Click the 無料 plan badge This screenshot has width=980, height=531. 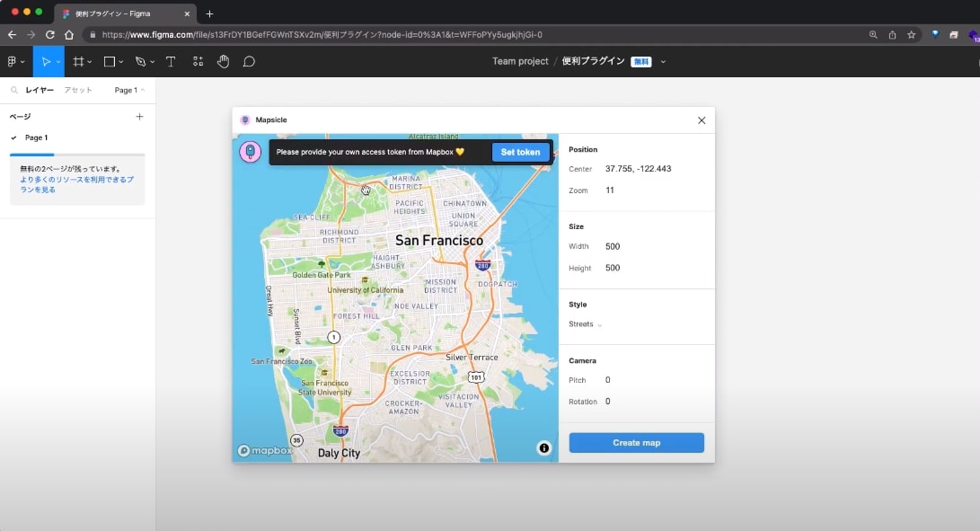point(641,61)
